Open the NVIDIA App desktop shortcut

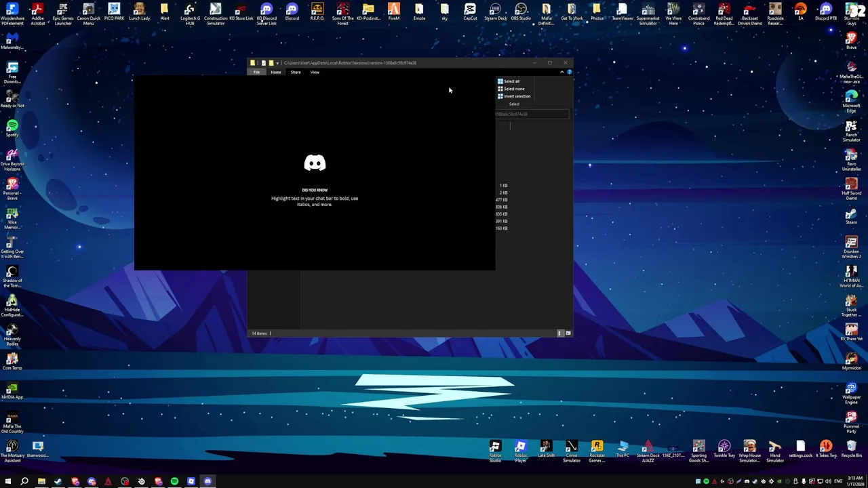pyautogui.click(x=12, y=390)
